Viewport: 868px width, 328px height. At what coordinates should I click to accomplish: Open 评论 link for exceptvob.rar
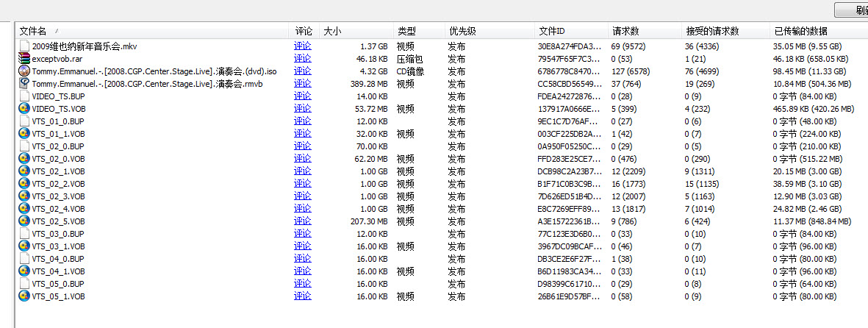(x=302, y=59)
